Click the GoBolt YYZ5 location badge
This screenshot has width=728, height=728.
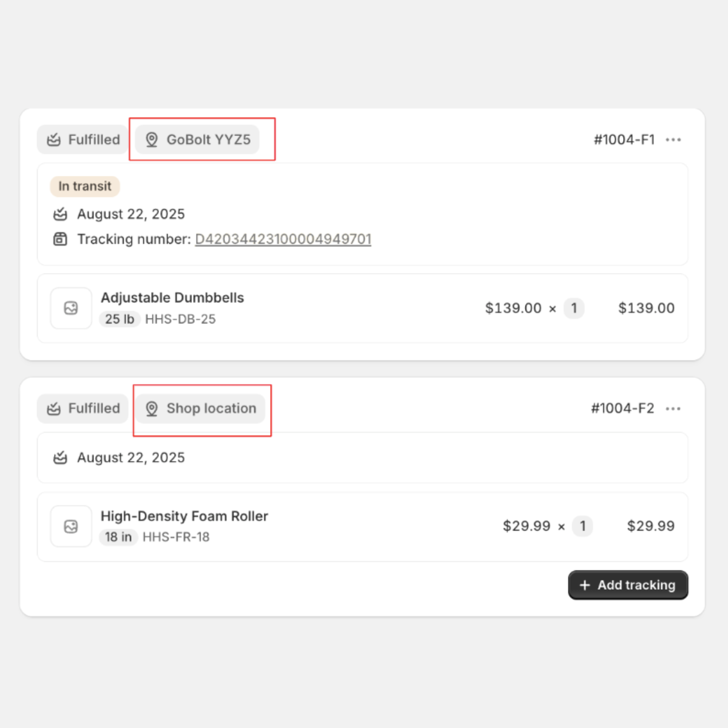coord(197,140)
